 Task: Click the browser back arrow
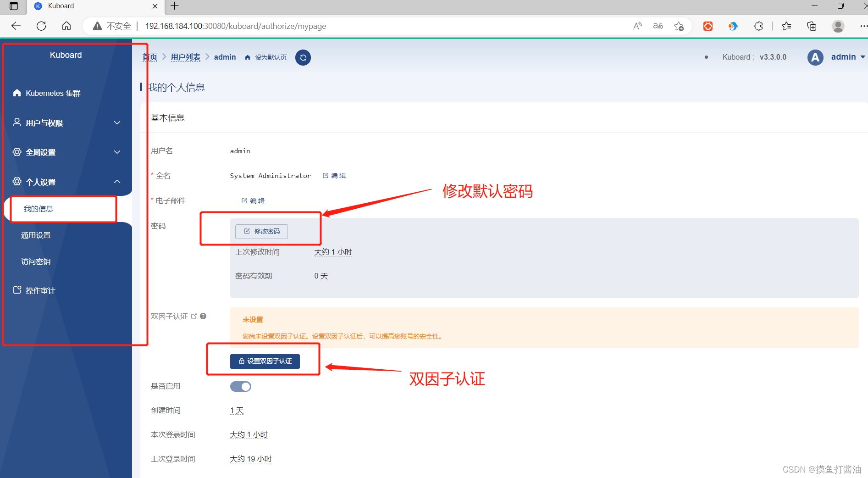[x=16, y=26]
